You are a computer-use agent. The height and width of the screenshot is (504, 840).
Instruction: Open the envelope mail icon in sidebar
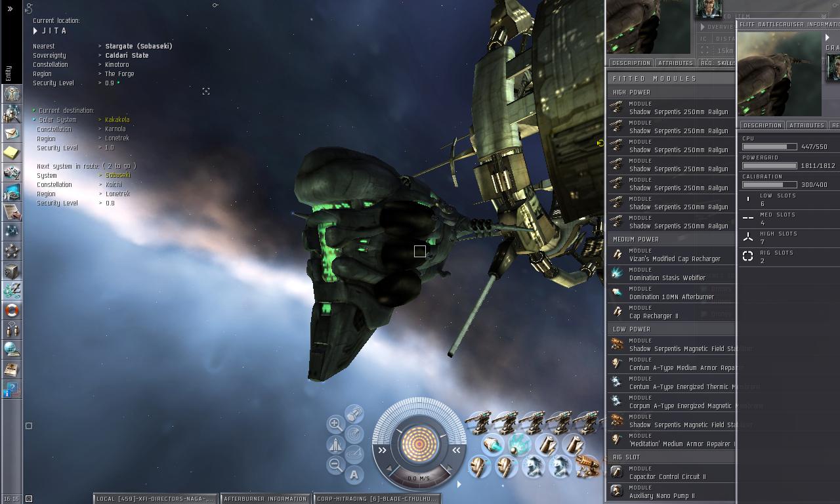[12, 133]
